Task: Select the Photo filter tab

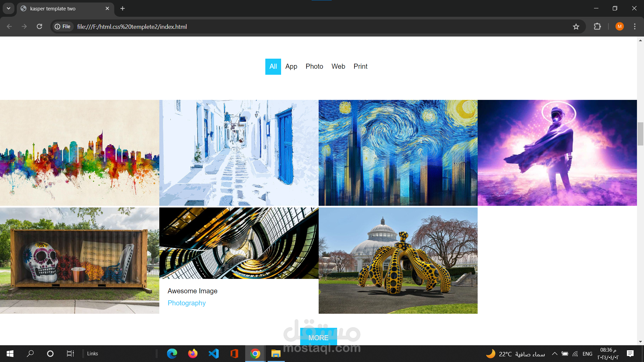Action: click(x=314, y=66)
